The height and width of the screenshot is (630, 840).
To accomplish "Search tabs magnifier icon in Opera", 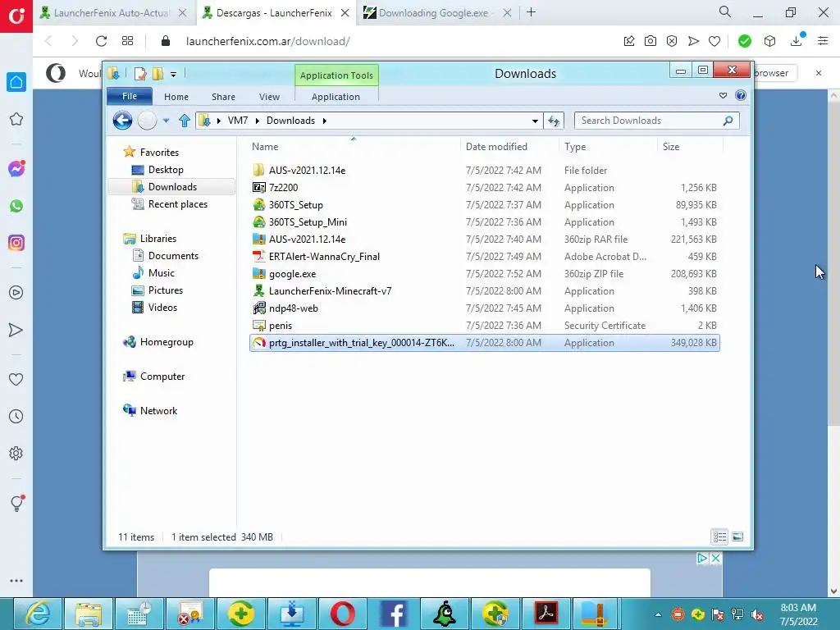I will pyautogui.click(x=725, y=11).
